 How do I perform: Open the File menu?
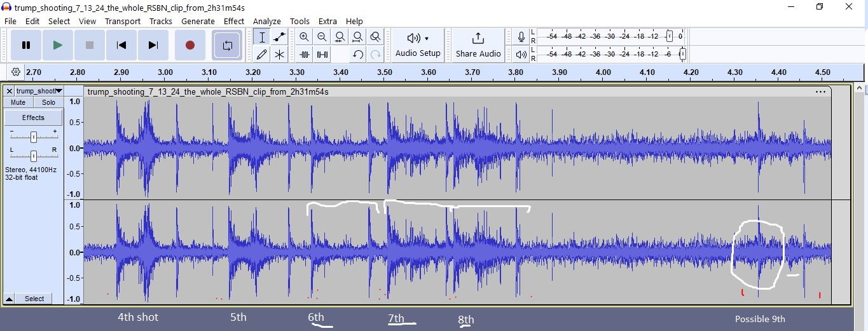click(10, 21)
